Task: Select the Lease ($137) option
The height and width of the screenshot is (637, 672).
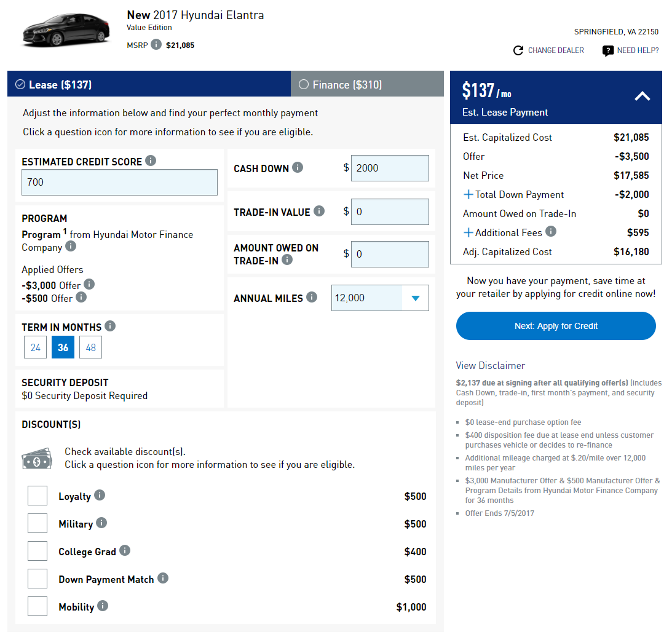Action: click(149, 84)
